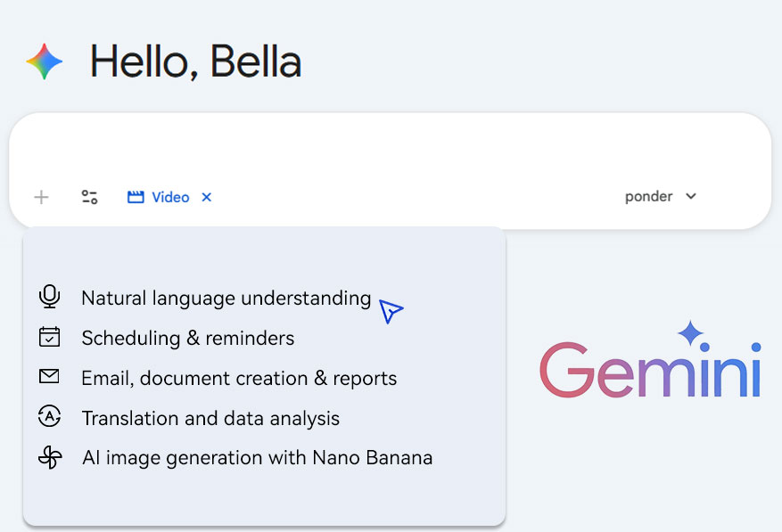Open the tools sliders icon
This screenshot has width=782, height=532.
coord(89,197)
